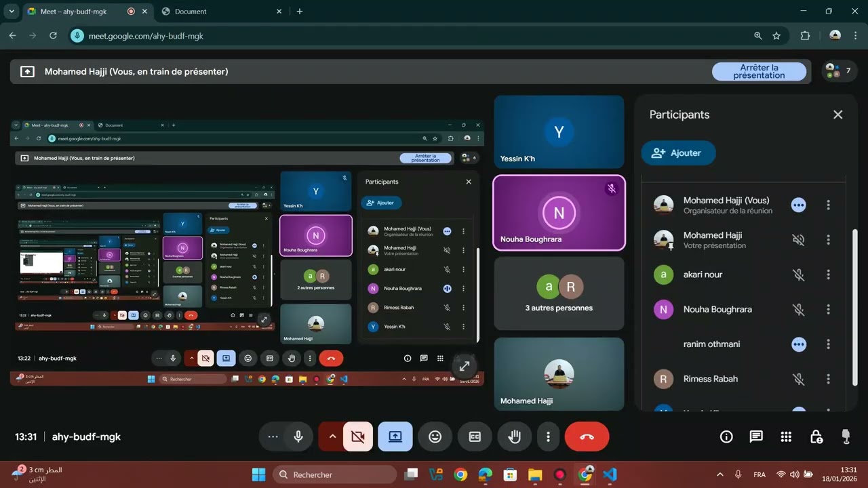Open Microsoft Store from taskbar

[510, 474]
